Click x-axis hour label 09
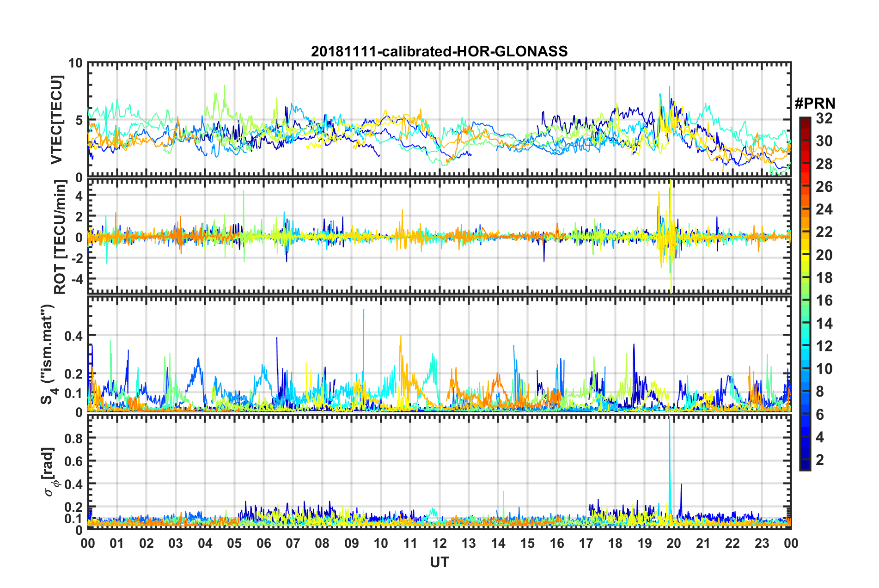The width and height of the screenshot is (879, 588). (x=352, y=543)
